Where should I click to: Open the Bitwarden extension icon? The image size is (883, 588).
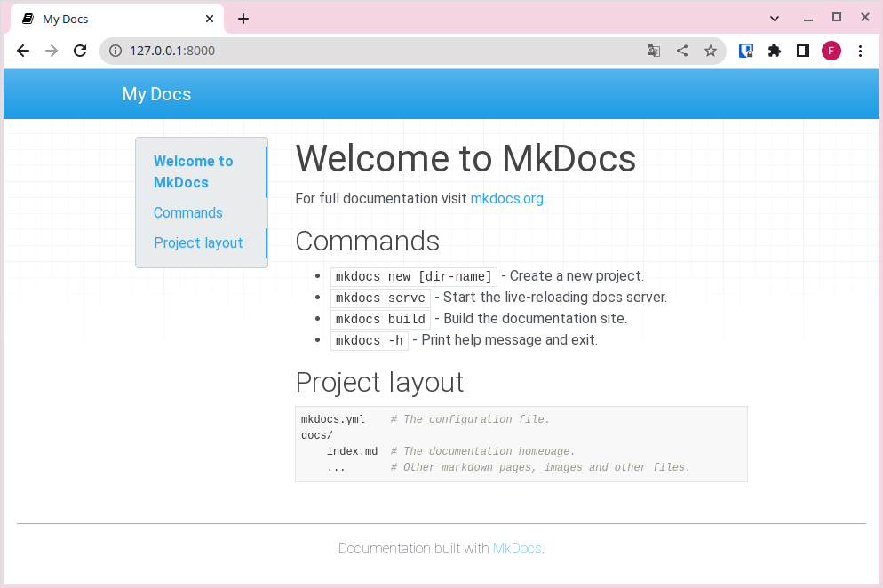pyautogui.click(x=746, y=51)
